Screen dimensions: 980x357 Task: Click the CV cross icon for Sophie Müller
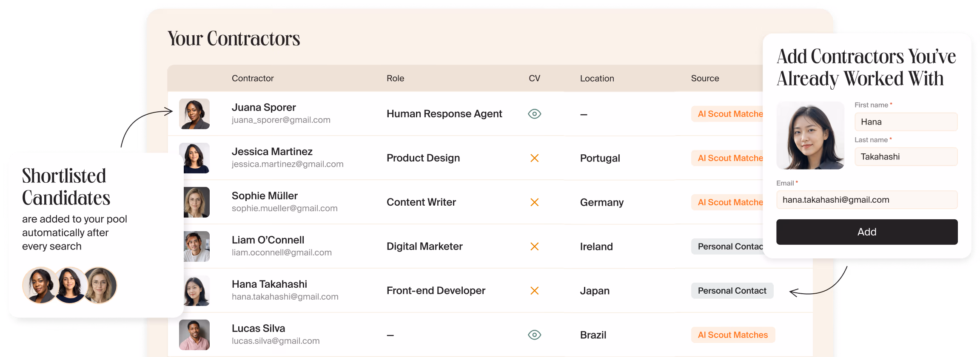(535, 202)
